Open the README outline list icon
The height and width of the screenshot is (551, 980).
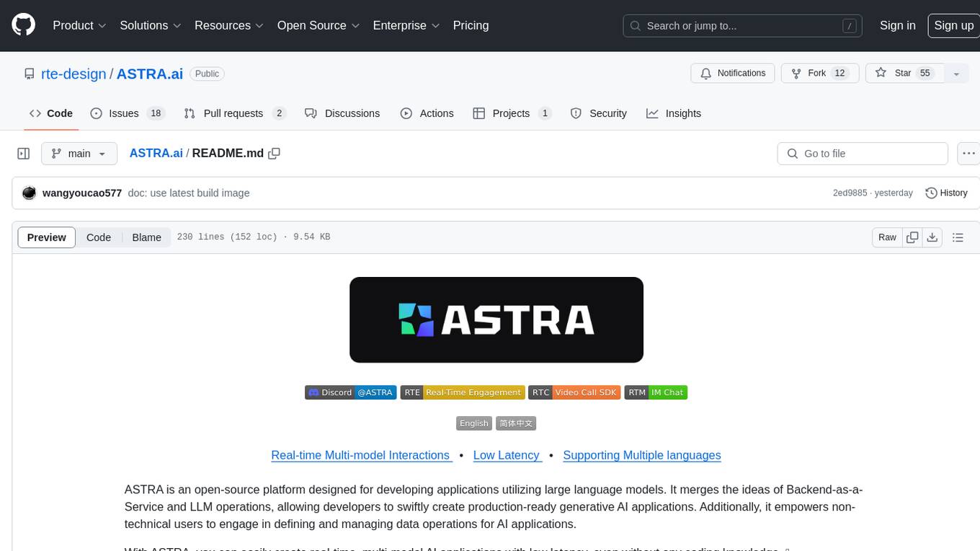958,237
